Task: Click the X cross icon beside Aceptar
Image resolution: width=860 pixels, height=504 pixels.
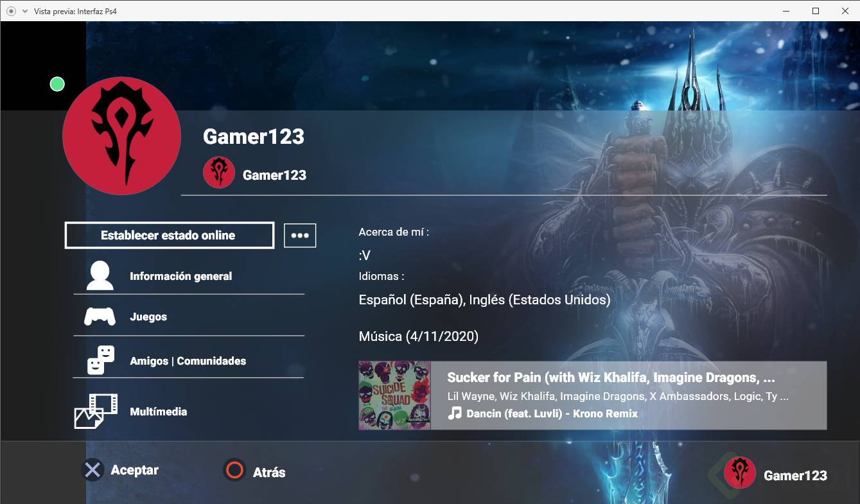Action: tap(92, 470)
